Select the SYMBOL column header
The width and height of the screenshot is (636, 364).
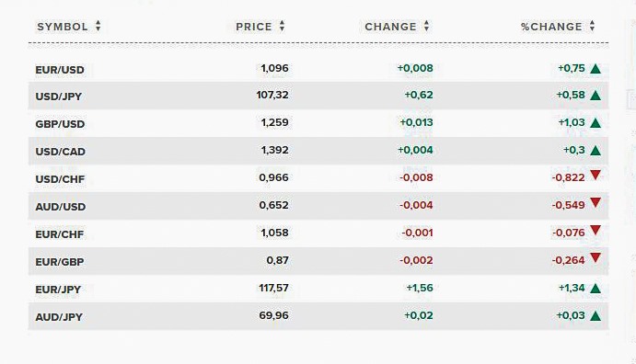click(63, 27)
